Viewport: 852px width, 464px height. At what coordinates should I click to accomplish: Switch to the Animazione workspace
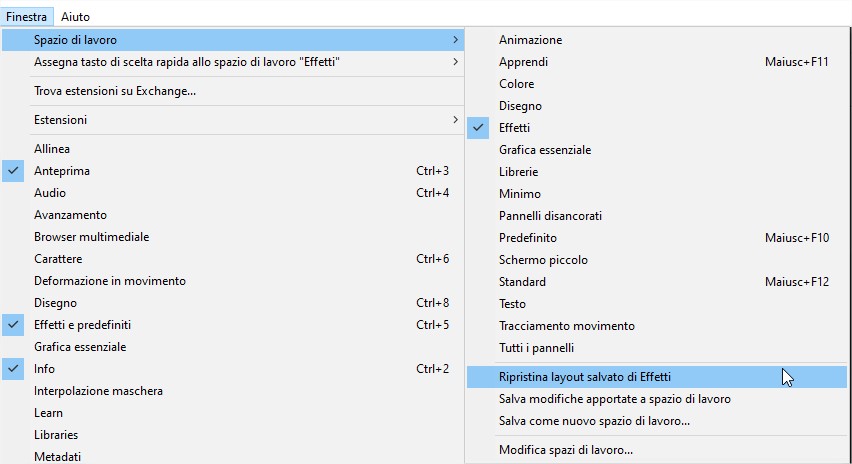(530, 40)
